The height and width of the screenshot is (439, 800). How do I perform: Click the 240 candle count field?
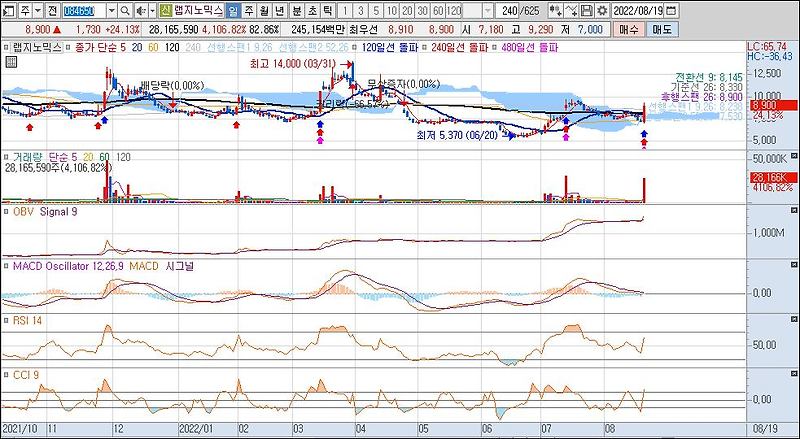(x=508, y=10)
